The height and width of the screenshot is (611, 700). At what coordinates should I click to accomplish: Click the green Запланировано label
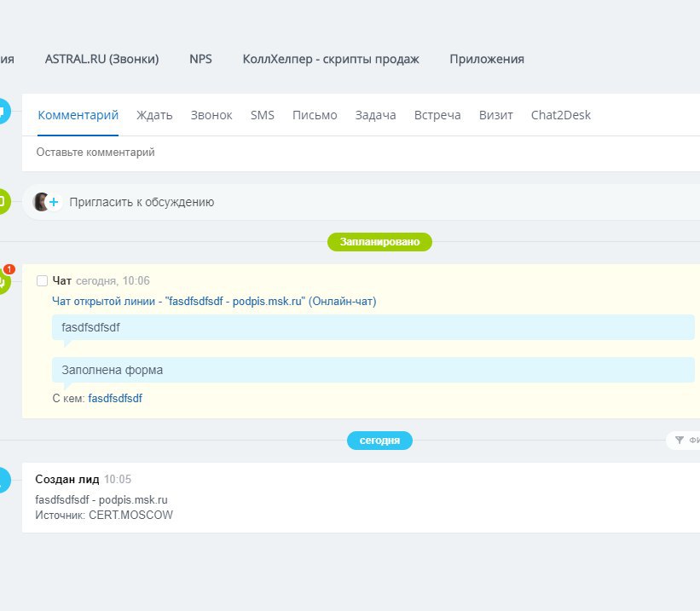coord(379,242)
